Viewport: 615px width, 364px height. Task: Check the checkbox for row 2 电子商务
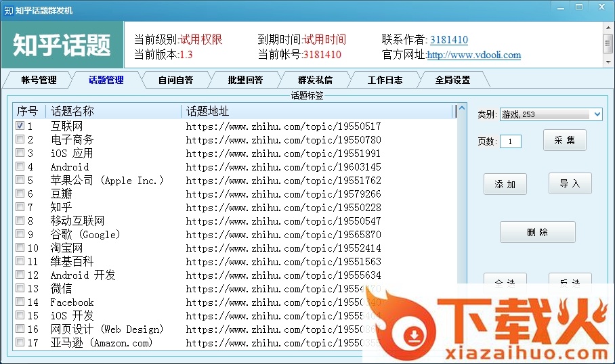pyautogui.click(x=20, y=139)
